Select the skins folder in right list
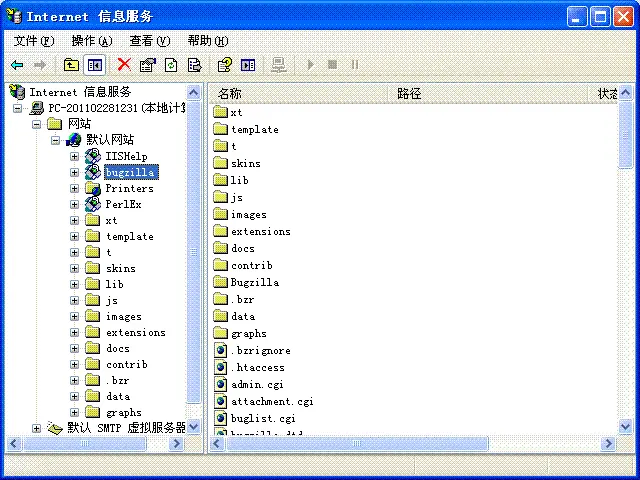 coord(246,163)
